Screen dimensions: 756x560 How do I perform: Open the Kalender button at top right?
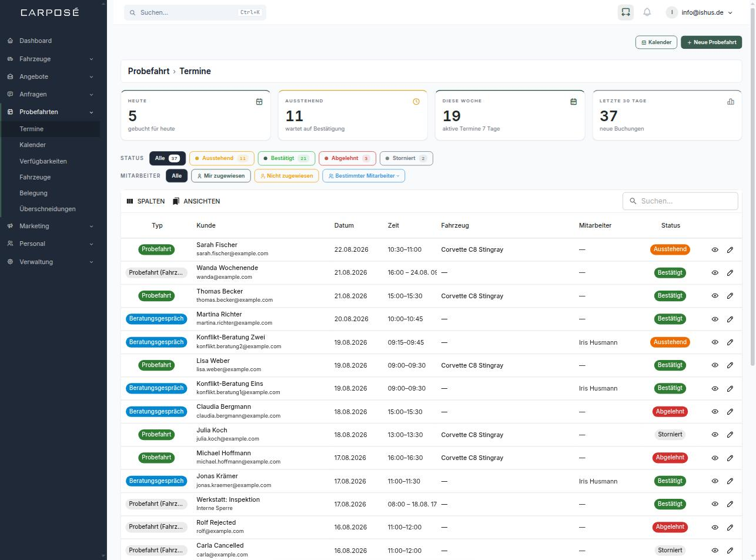click(x=656, y=42)
